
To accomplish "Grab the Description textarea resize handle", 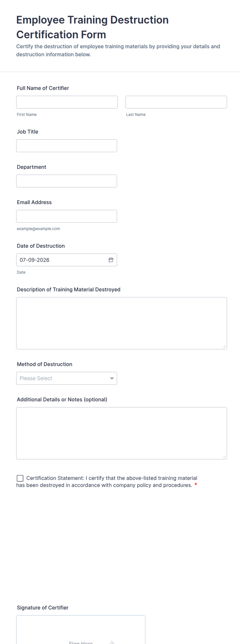I will [x=224, y=347].
